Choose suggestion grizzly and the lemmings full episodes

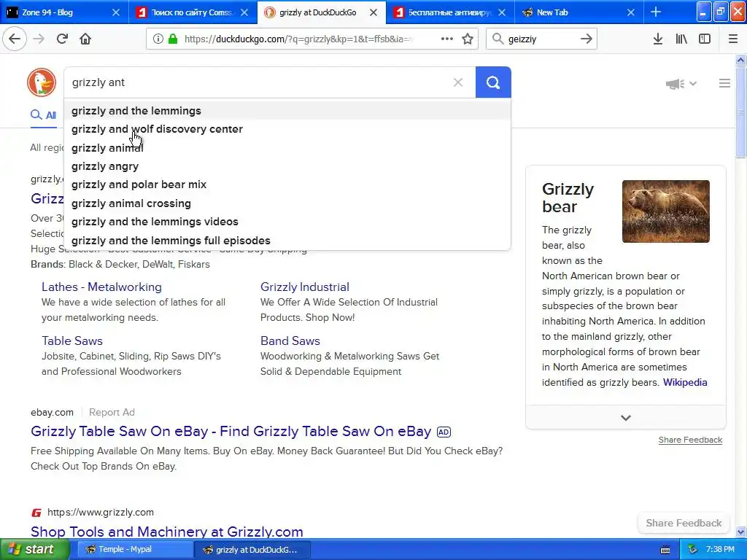coord(287,241)
